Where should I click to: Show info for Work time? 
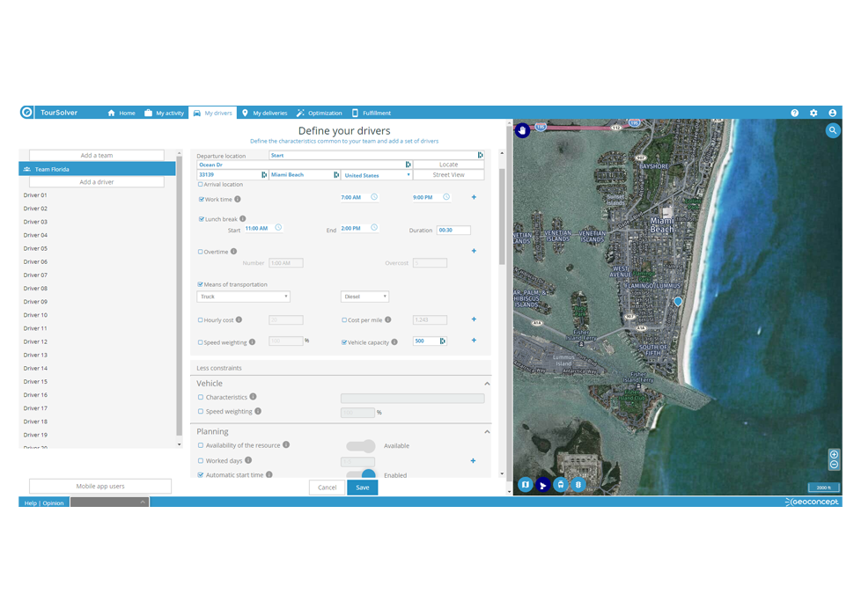tap(238, 199)
